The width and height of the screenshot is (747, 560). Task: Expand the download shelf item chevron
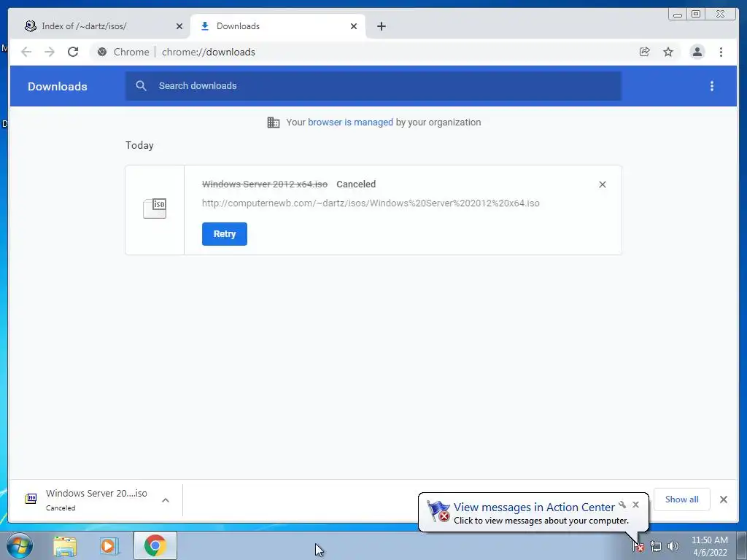click(x=166, y=500)
